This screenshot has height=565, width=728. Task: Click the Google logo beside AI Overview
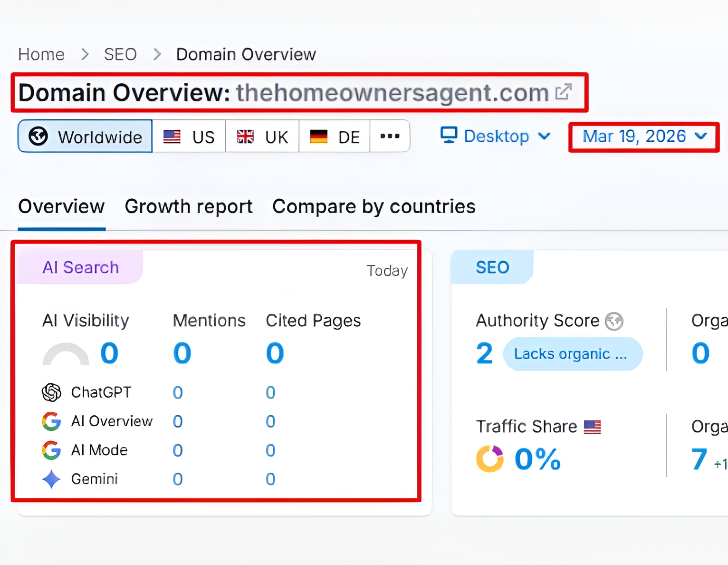point(51,421)
